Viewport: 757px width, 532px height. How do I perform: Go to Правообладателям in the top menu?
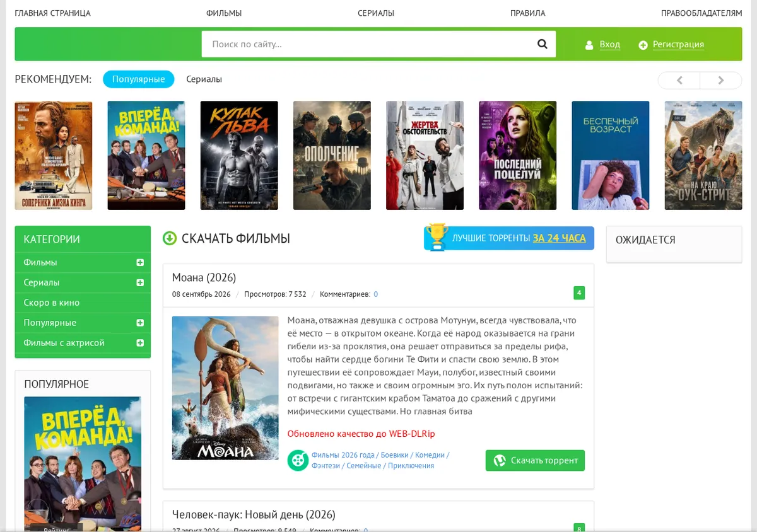(701, 13)
